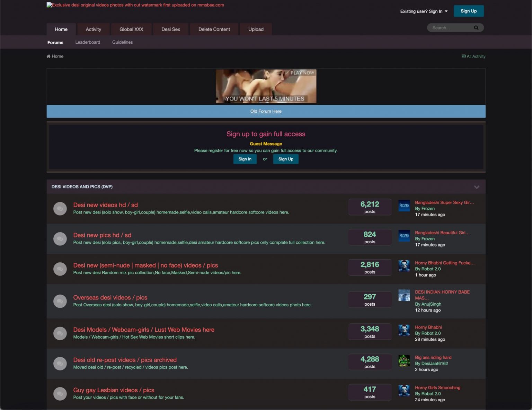Click the PLAY NOW ad banner
This screenshot has height=410, width=532.
click(x=266, y=86)
